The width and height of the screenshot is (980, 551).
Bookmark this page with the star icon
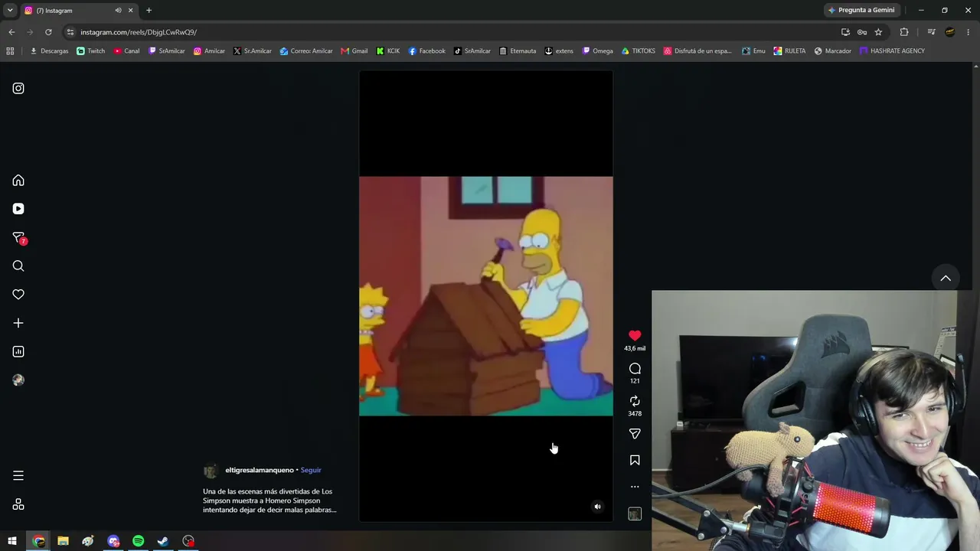tap(878, 32)
